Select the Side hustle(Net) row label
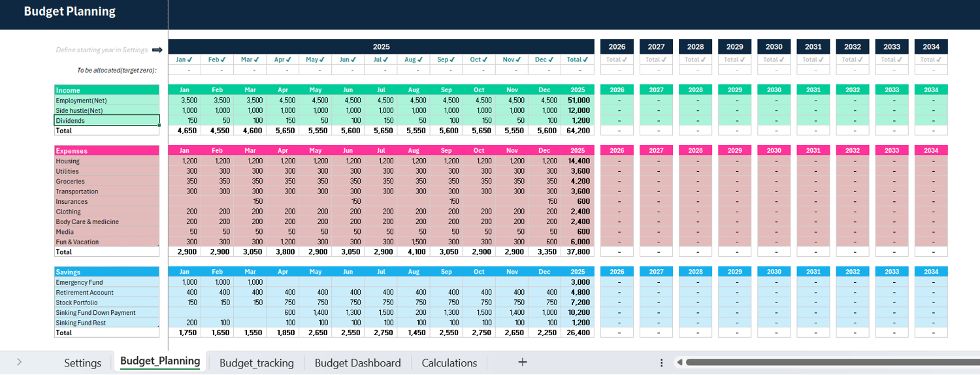980x375 pixels. 107,110
